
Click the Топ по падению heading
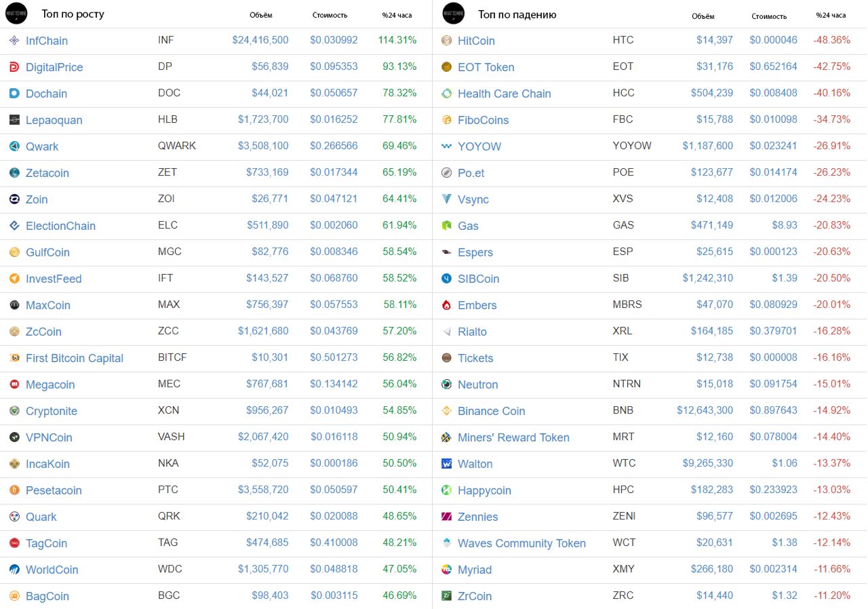click(517, 14)
